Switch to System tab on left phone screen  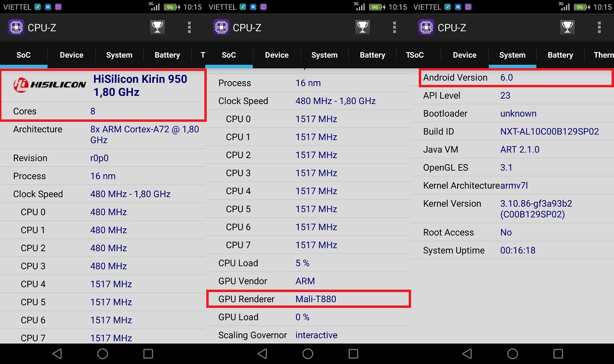[x=119, y=55]
